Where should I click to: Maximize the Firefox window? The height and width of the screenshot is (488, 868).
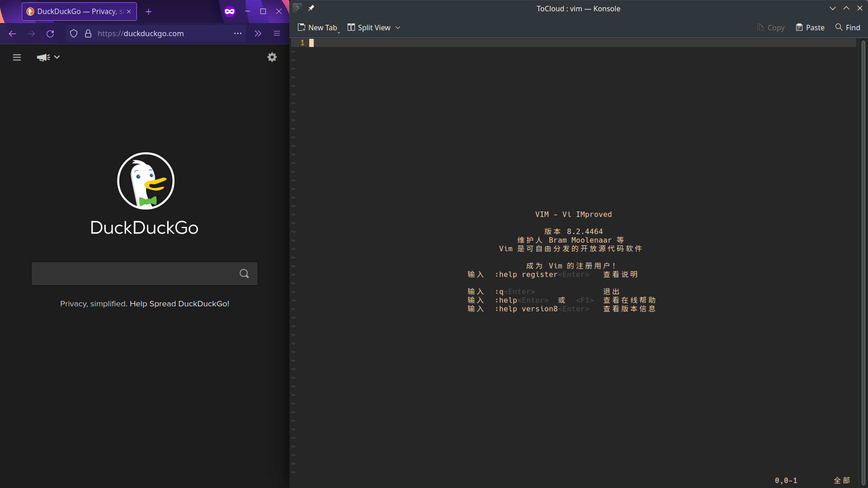[x=263, y=11]
